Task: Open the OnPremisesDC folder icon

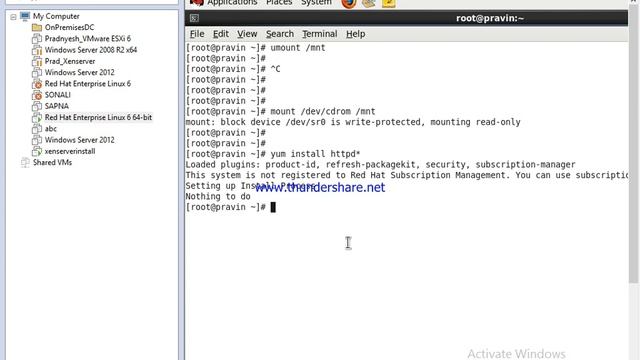Action: 37,27
